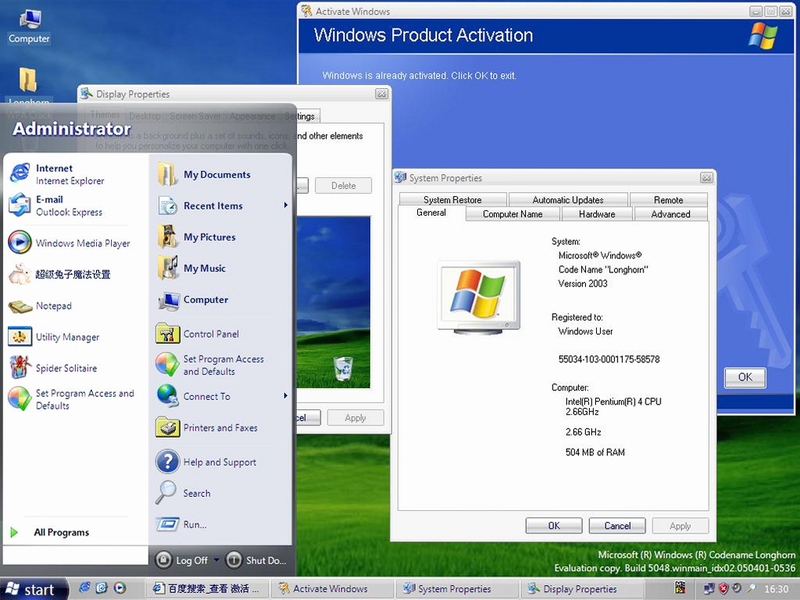Screen dimensions: 800x600
Task: Open My Music folder
Action: click(x=191, y=268)
